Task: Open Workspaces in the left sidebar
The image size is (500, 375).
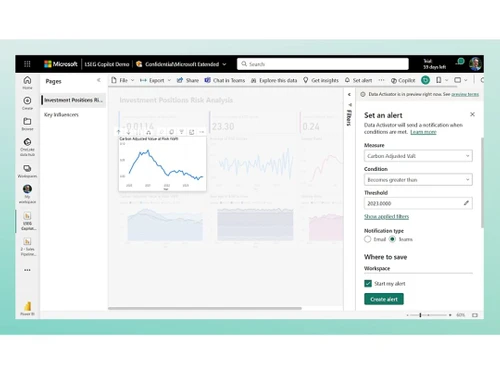Action: click(27, 171)
